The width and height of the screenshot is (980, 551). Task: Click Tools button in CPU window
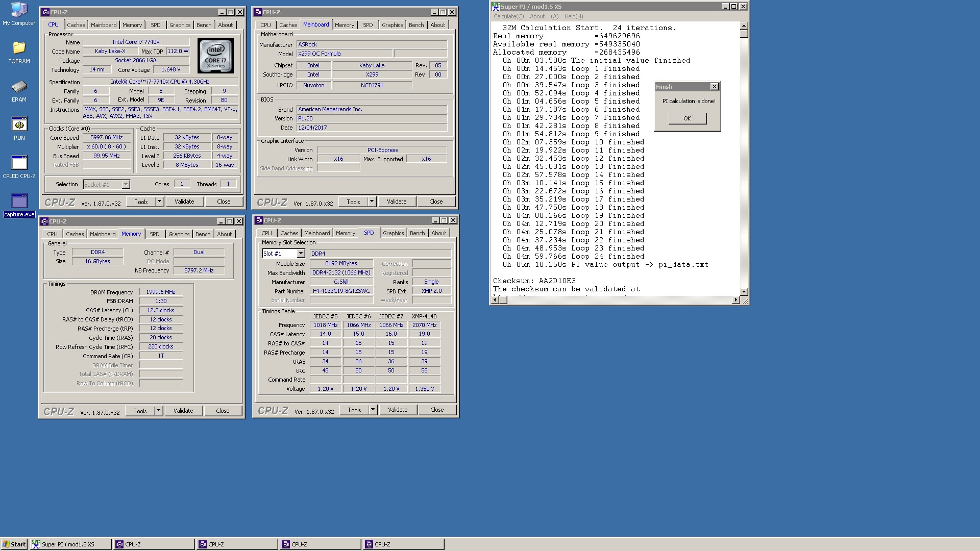(x=141, y=202)
